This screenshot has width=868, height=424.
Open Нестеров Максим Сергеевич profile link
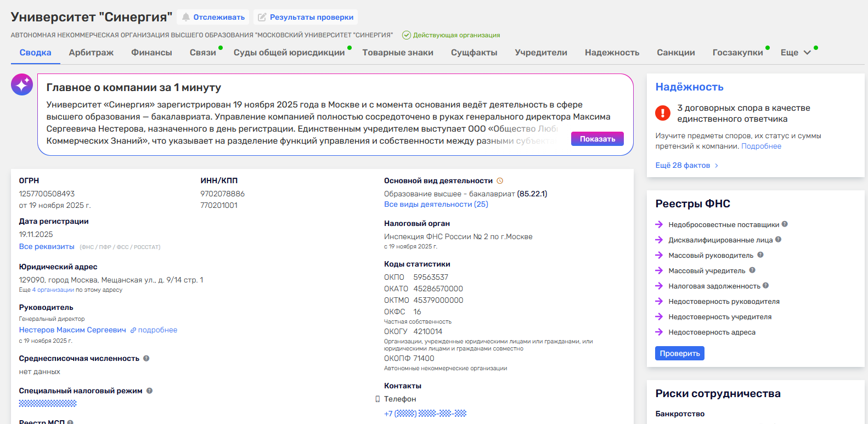(72, 330)
